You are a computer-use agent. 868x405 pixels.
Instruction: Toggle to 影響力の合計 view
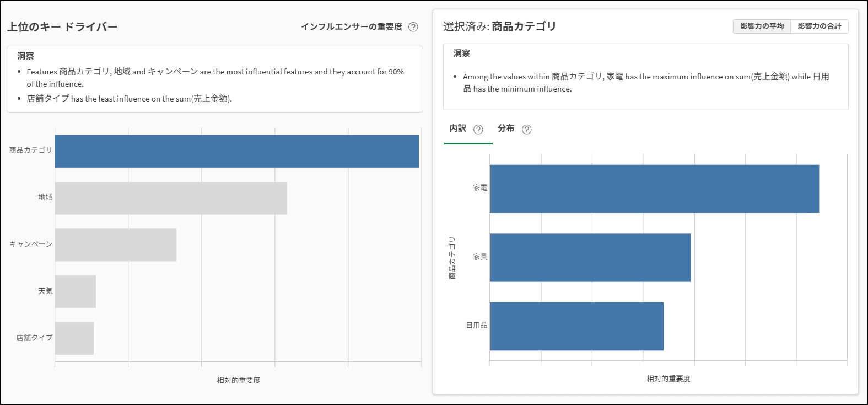coord(819,26)
